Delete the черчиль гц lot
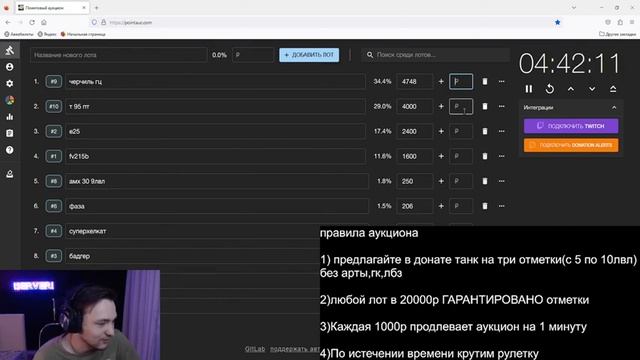Screen dimensions: 640x360 pos(484,82)
